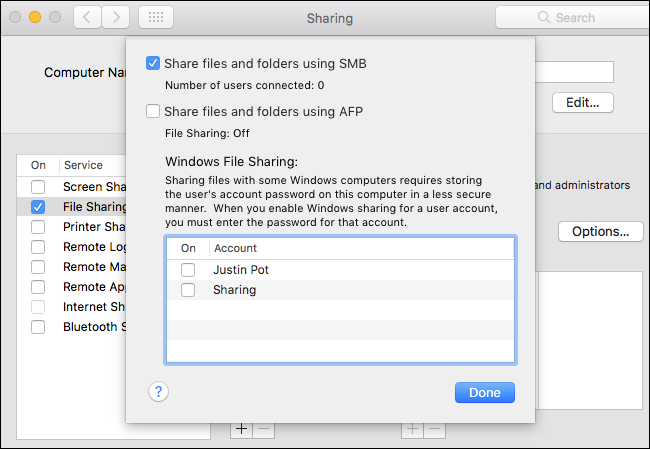Screen dimensions: 650x449
Task: Select the Remote Management service row
Action: click(x=72, y=267)
